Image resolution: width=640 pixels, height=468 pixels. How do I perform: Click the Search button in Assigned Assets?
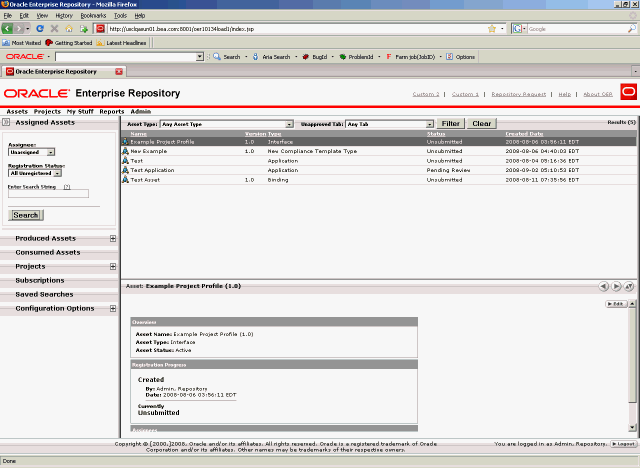coord(26,215)
